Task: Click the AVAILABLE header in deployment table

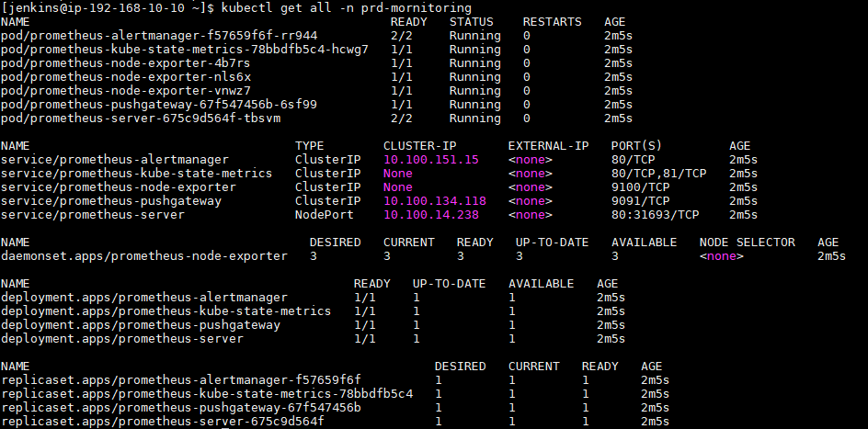Action: point(542,284)
